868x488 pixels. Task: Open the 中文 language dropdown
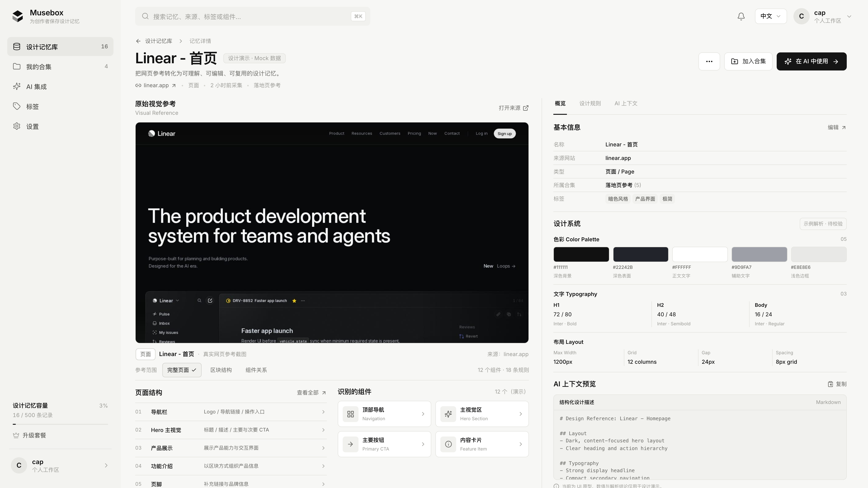click(771, 16)
